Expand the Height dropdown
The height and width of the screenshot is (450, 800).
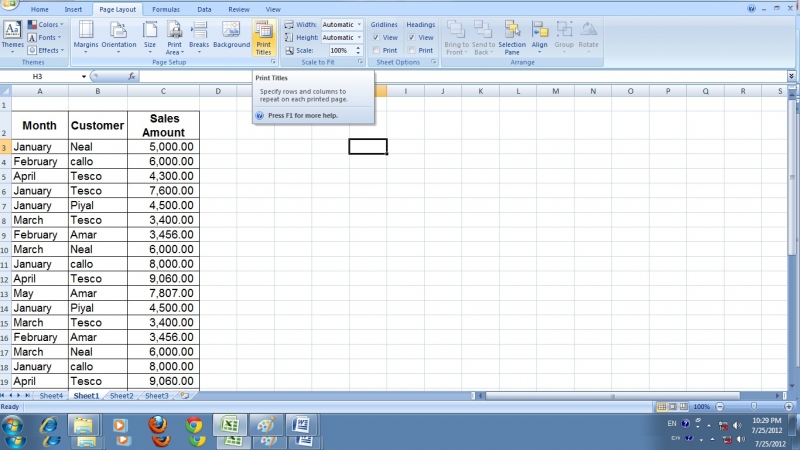(x=359, y=37)
